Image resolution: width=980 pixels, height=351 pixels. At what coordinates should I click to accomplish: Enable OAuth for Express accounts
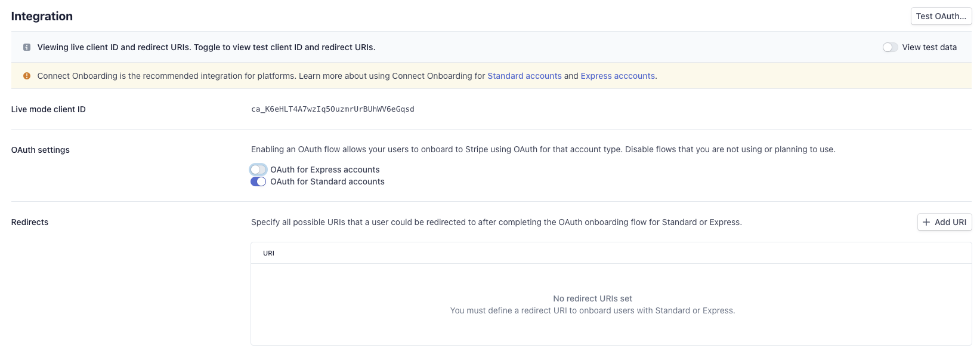(x=258, y=170)
